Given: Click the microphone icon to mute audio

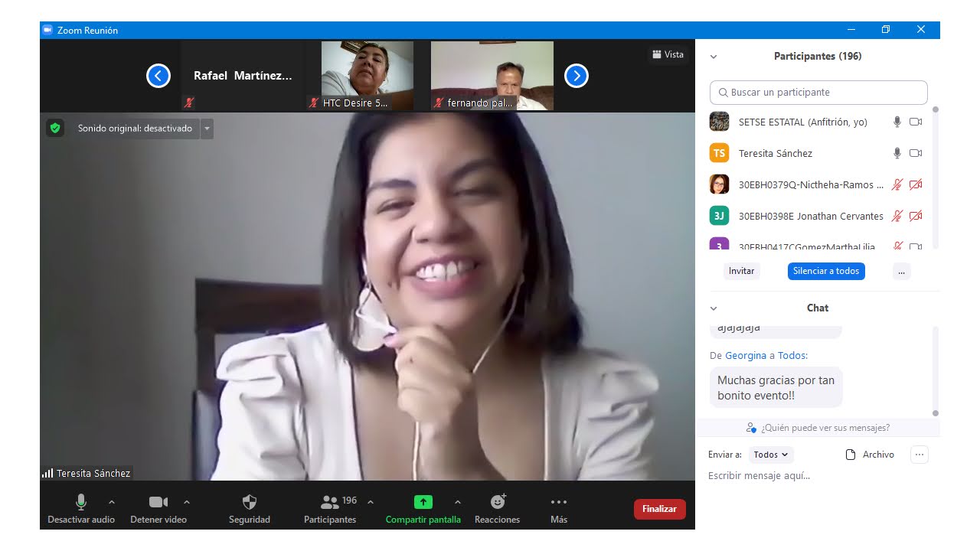Looking at the screenshot, I should point(81,502).
